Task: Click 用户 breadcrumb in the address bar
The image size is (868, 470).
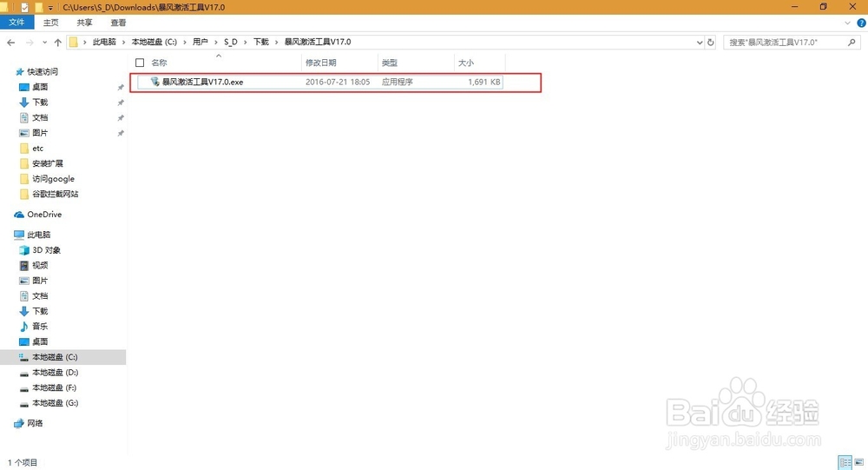Action: click(x=200, y=42)
